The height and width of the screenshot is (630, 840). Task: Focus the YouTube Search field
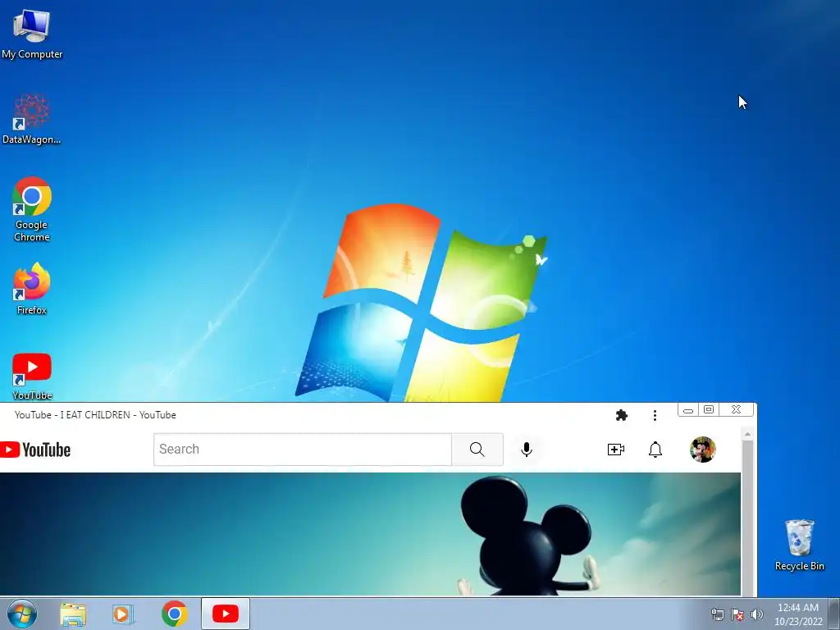(x=303, y=450)
